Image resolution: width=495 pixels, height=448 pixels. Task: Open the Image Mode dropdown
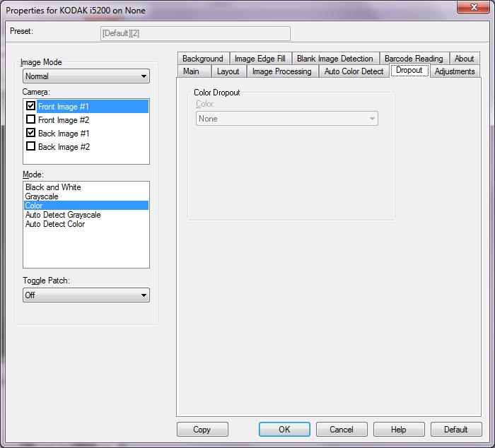(x=86, y=76)
